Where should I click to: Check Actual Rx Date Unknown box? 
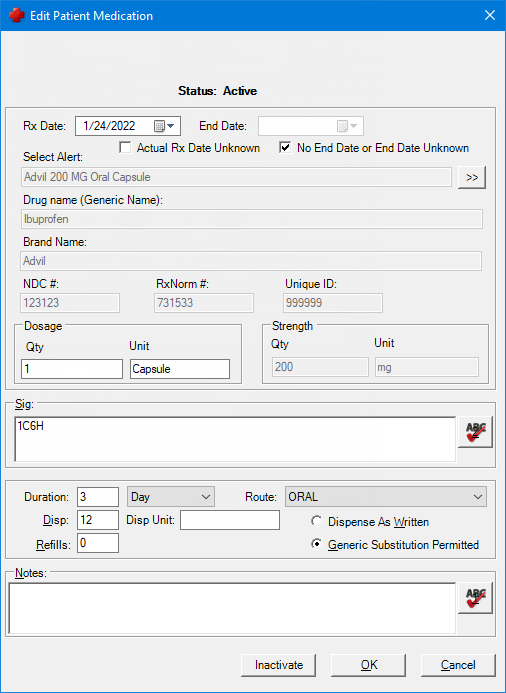pos(126,147)
